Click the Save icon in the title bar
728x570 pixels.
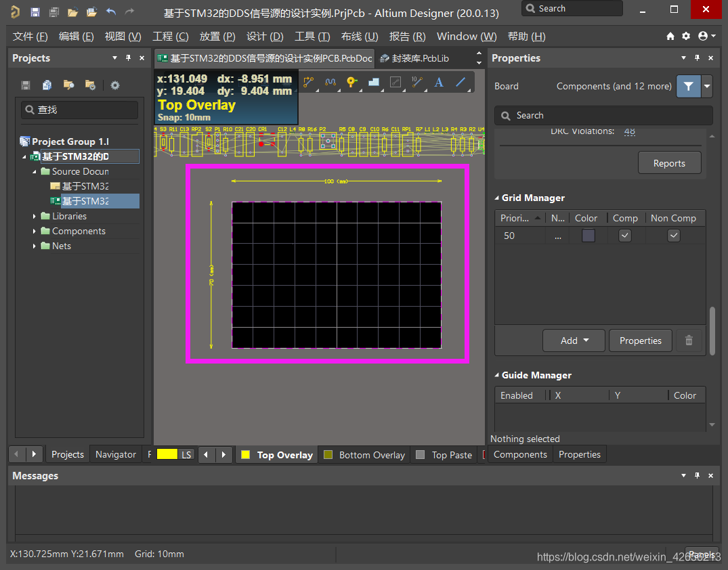[x=35, y=12]
